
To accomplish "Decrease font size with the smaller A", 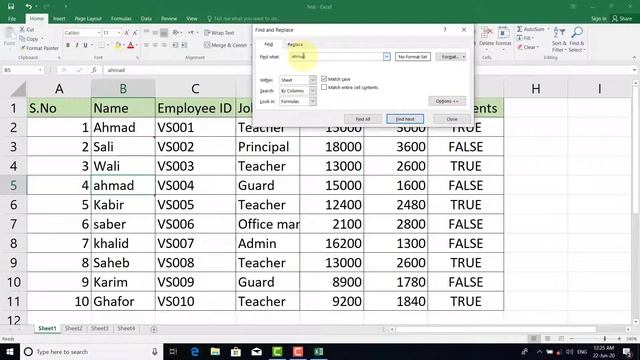I will point(135,33).
